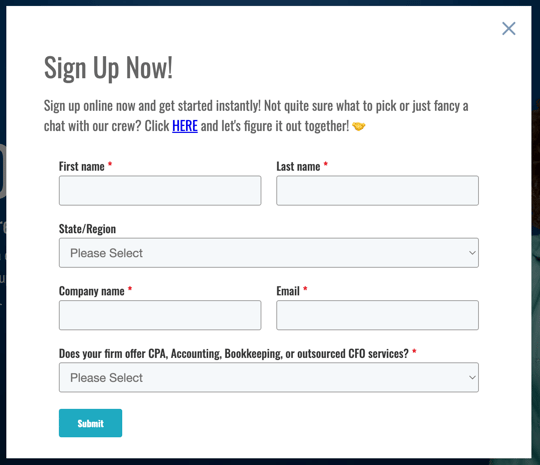Close the Sign Up Now popup
This screenshot has height=465, width=540.
coord(508,29)
